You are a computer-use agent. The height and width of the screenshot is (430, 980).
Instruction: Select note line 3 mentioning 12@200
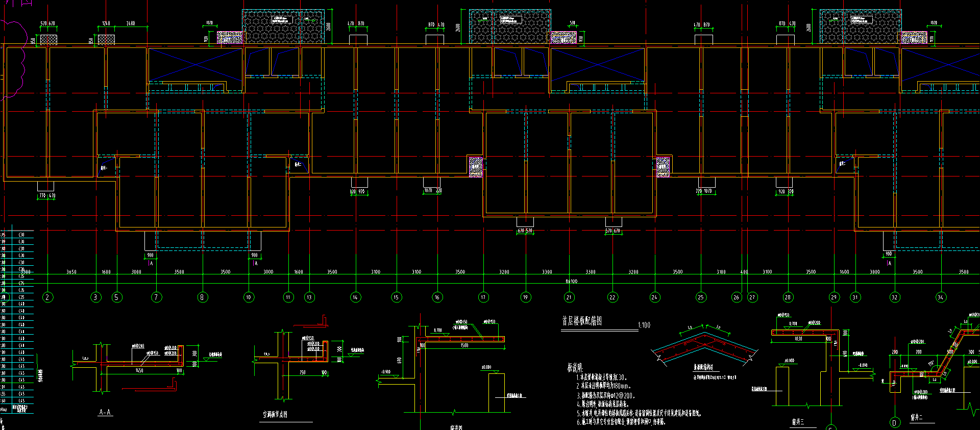606,395
